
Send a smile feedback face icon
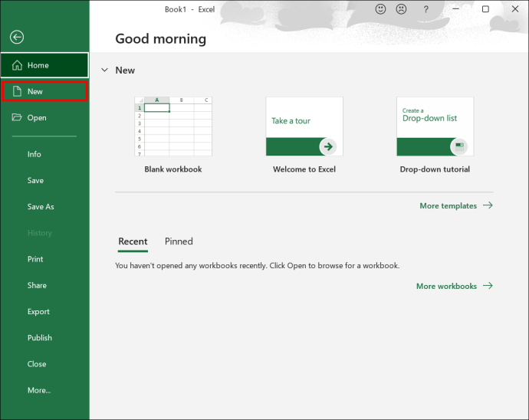[380, 9]
